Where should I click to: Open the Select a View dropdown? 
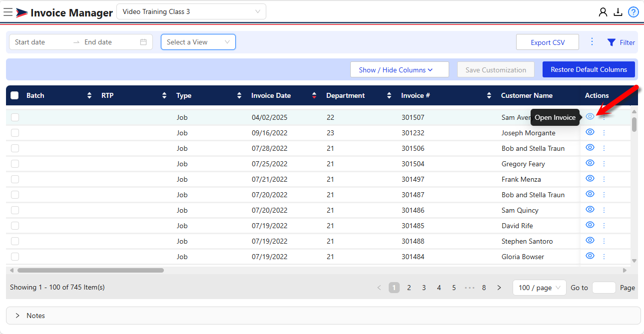point(198,42)
